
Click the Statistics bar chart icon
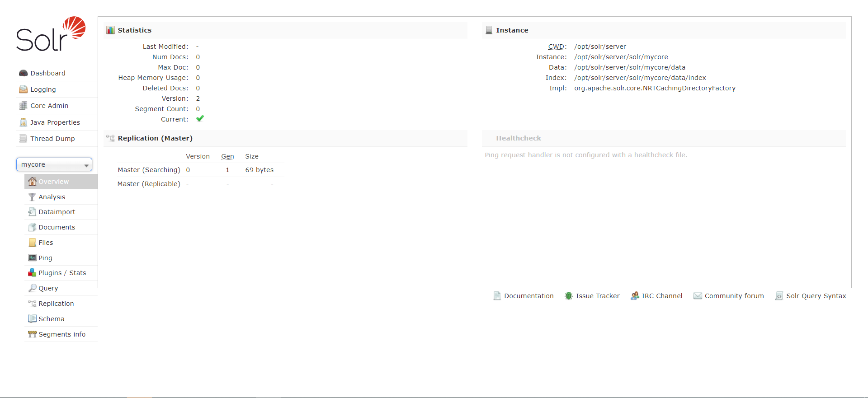(111, 30)
